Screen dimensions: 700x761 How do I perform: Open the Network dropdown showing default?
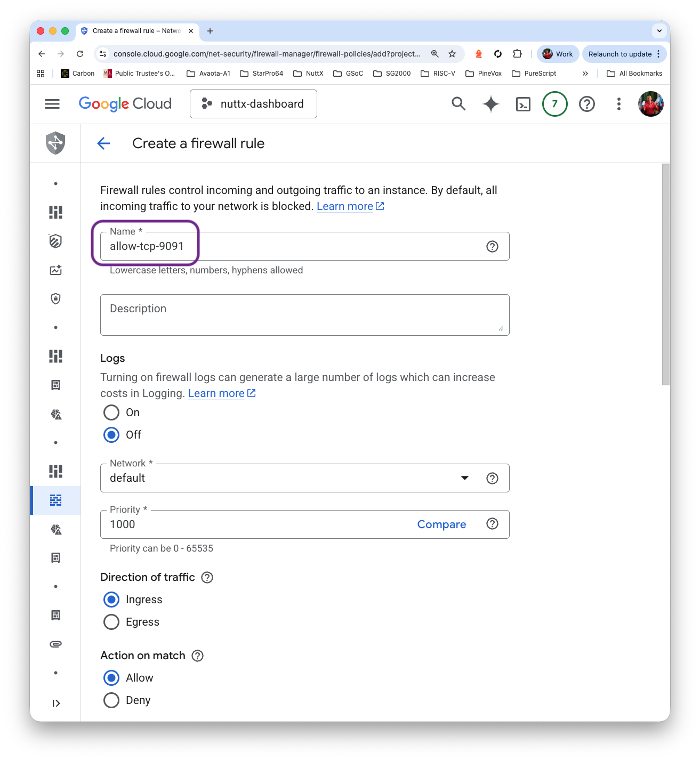tap(464, 478)
